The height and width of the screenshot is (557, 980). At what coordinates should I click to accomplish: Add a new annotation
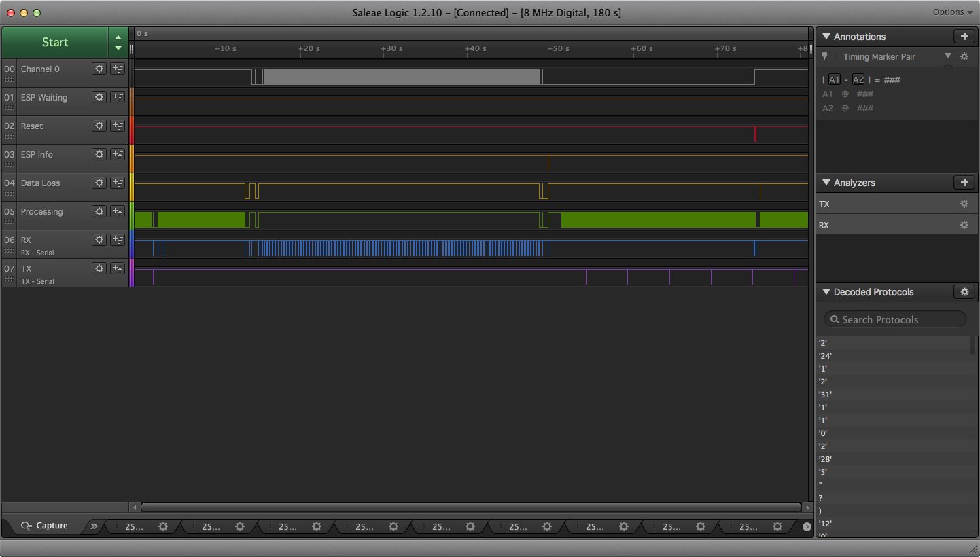coord(964,37)
